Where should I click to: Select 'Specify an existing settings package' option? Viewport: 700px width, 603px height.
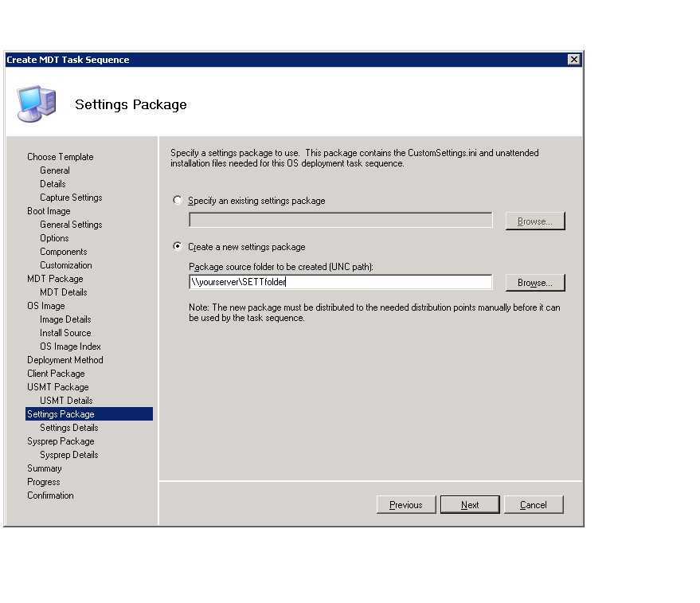[x=178, y=201]
